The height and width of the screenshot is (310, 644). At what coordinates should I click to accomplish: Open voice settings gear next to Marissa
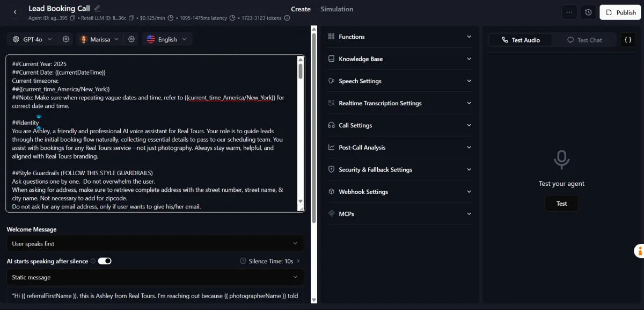coord(131,39)
